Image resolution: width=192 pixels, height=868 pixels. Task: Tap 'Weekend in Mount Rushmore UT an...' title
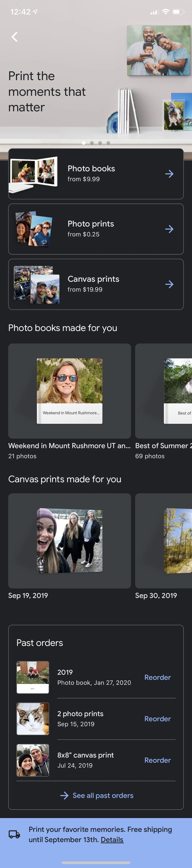coord(69,446)
